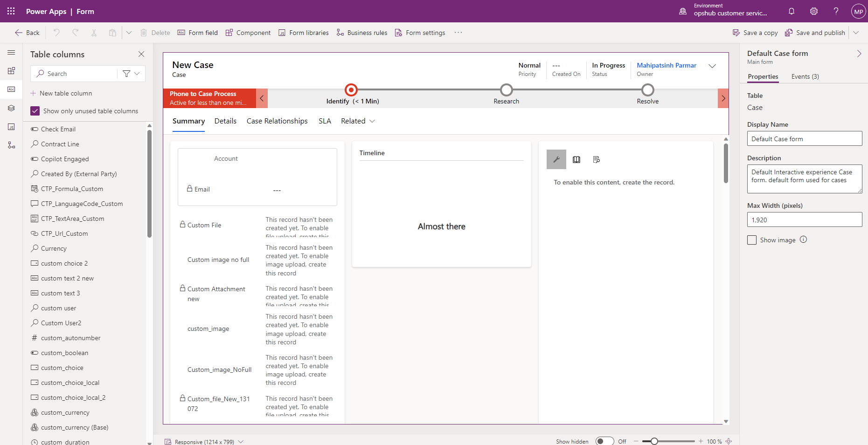The width and height of the screenshot is (868, 445).
Task: Open the Responsive size dropdown
Action: point(241,442)
